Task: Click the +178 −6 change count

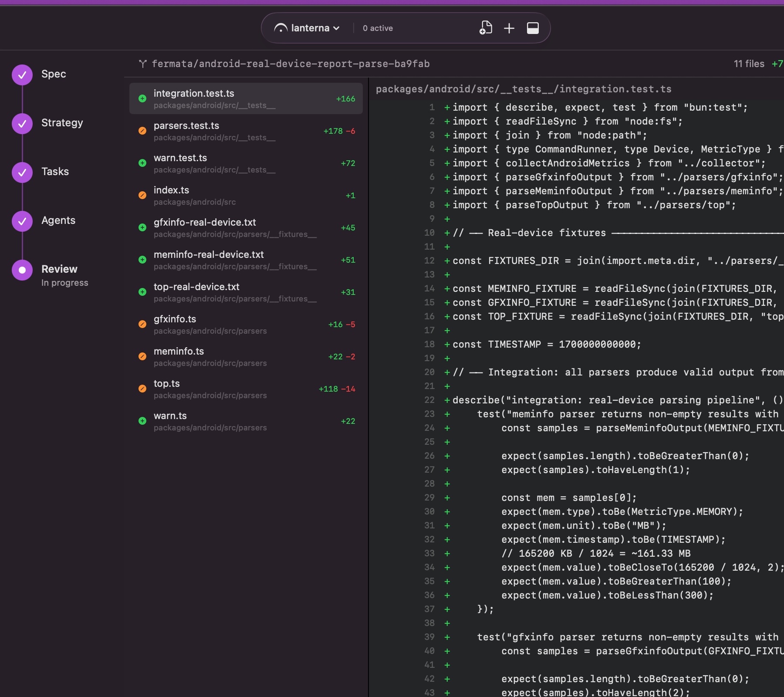Action: coord(339,131)
